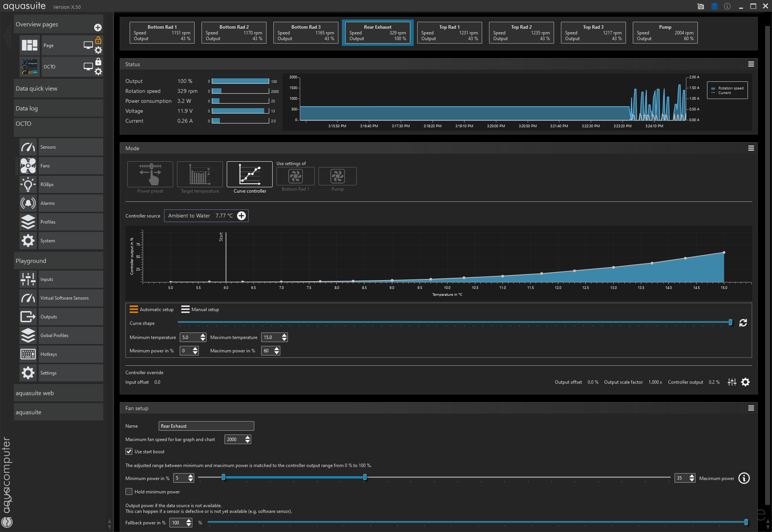Use settings of Pump
This screenshot has height=532, width=772.
(338, 176)
